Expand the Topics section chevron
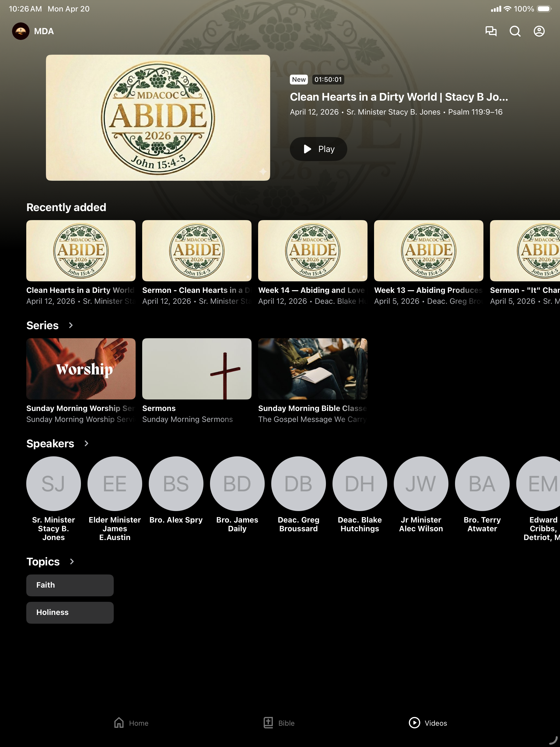This screenshot has height=747, width=560. [72, 562]
